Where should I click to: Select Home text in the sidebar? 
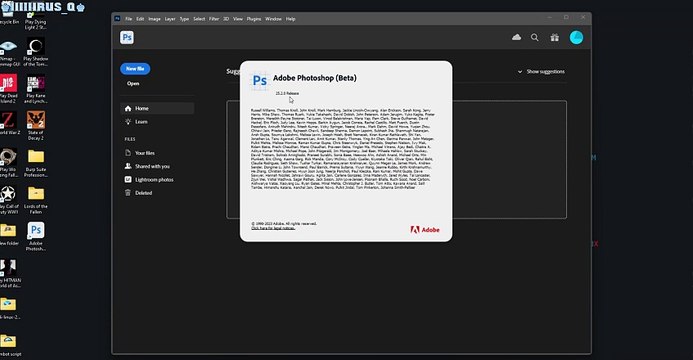(x=142, y=108)
